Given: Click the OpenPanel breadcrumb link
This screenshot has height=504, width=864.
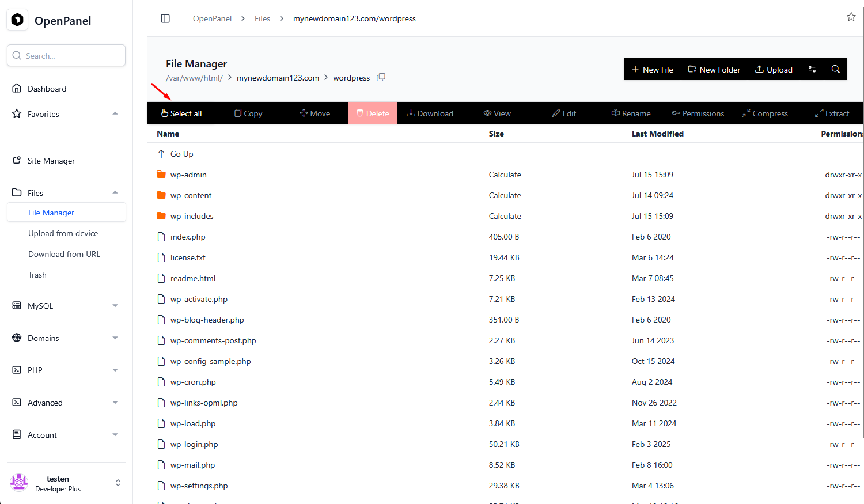Looking at the screenshot, I should click(x=212, y=18).
